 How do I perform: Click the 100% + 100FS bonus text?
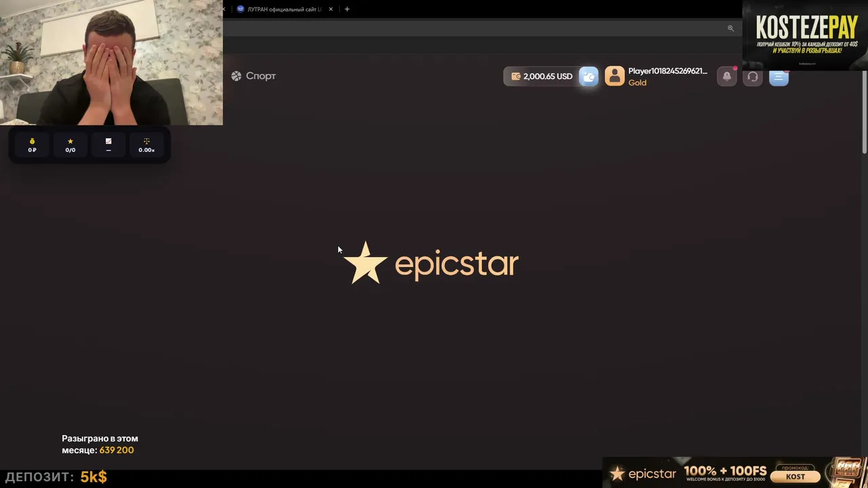[725, 471]
